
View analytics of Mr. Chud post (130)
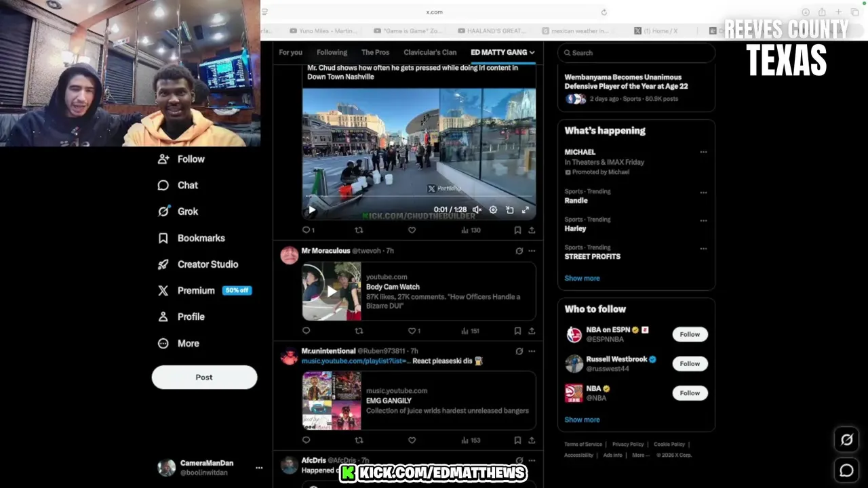click(x=471, y=230)
